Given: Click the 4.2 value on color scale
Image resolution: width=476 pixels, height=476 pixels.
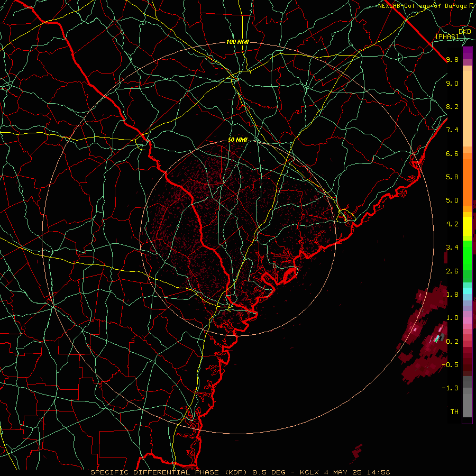Looking at the screenshot, I should pyautogui.click(x=452, y=224).
